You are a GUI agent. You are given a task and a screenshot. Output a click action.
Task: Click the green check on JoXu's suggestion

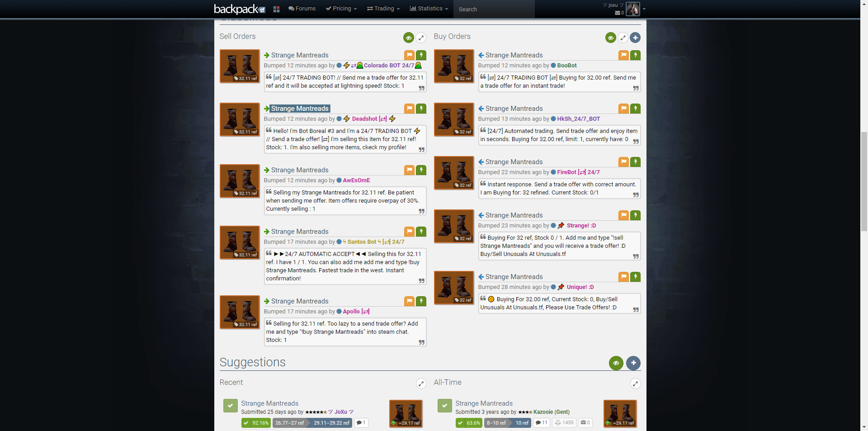230,406
